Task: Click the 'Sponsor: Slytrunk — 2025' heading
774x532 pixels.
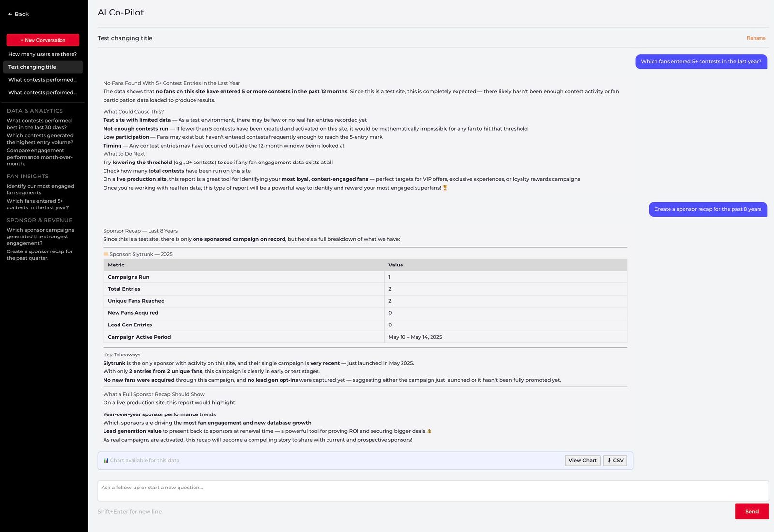Action: (x=138, y=254)
